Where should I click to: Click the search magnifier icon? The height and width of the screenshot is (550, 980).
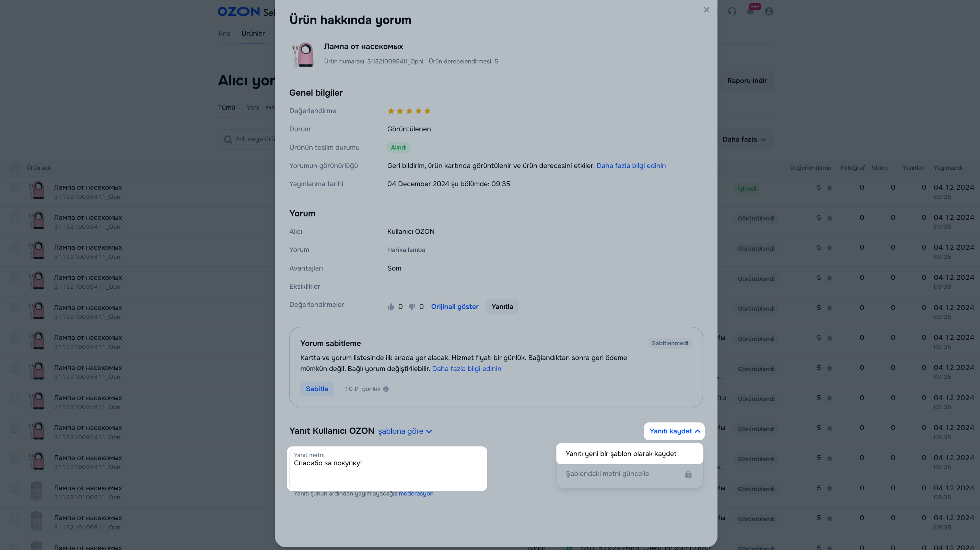(228, 140)
